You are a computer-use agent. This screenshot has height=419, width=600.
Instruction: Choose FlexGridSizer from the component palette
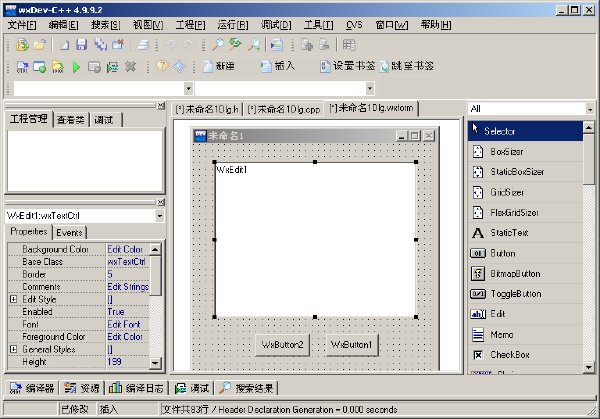pyautogui.click(x=525, y=212)
